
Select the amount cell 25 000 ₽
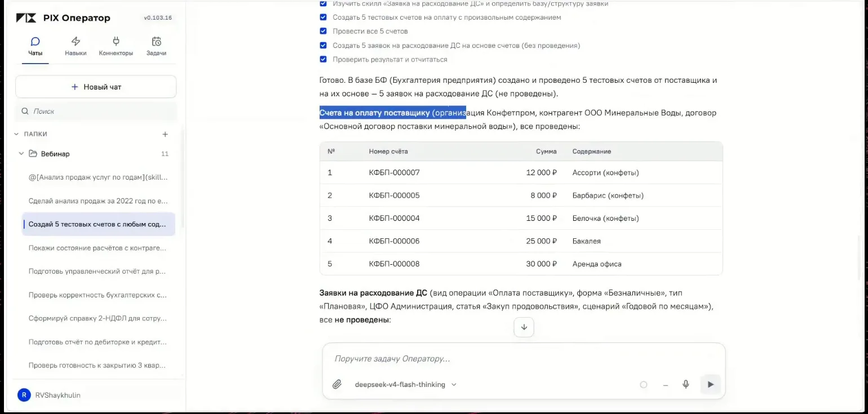[541, 241]
